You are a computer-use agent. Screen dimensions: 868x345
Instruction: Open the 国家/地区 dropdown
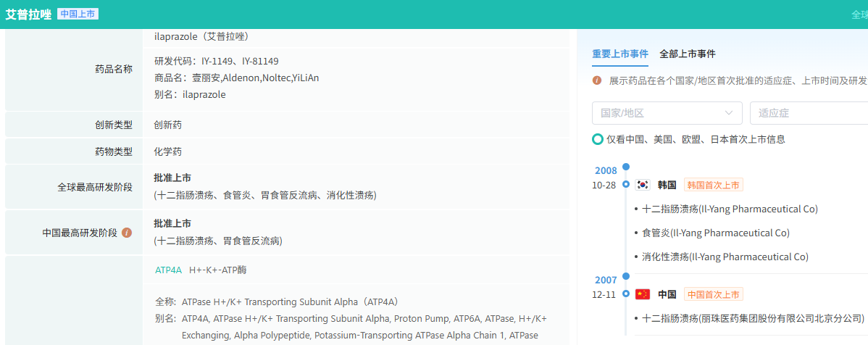pyautogui.click(x=667, y=113)
